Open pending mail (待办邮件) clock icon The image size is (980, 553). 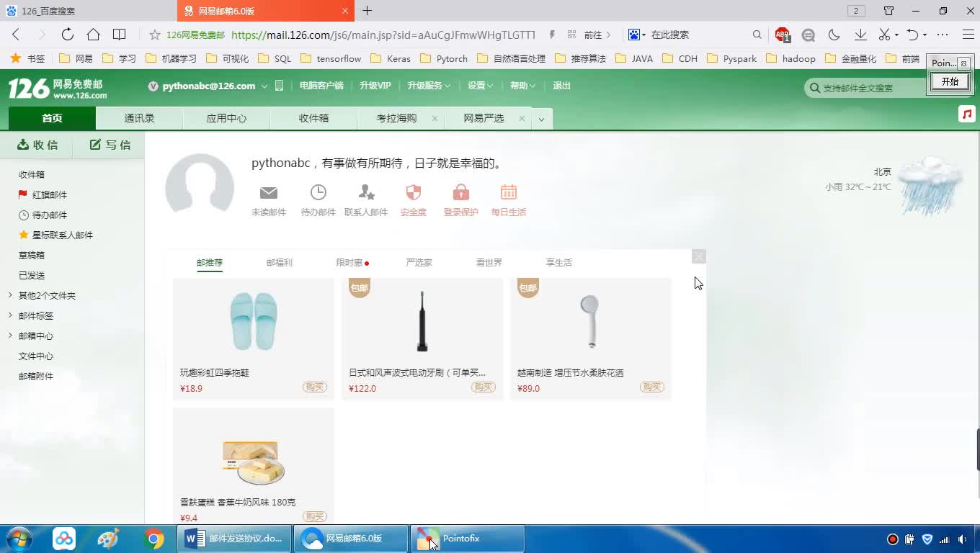tap(318, 192)
